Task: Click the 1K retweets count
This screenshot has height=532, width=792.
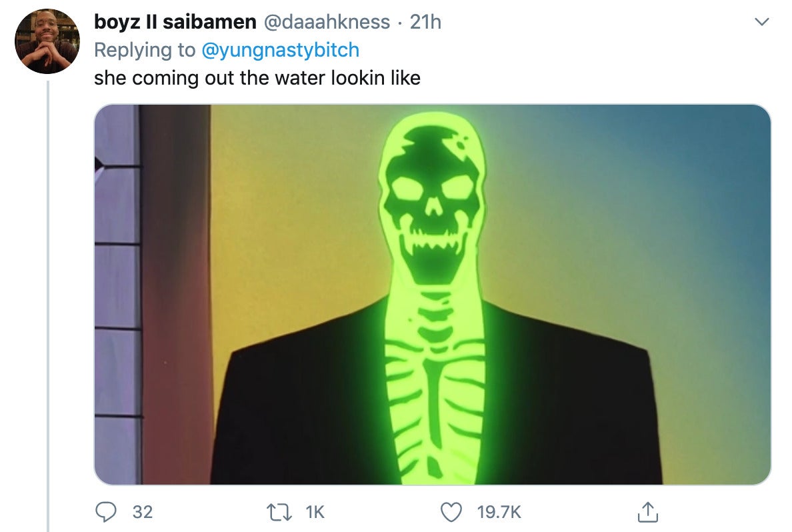Action: pos(315,512)
